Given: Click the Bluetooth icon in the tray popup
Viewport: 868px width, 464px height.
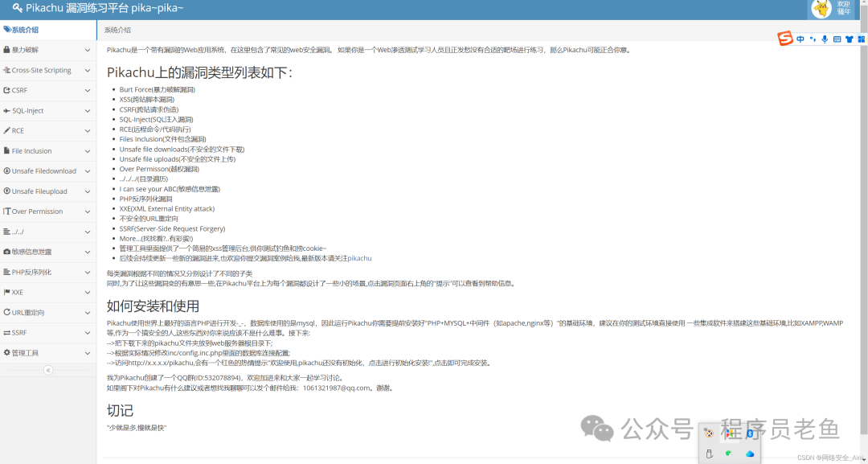Looking at the screenshot, I should point(750,433).
